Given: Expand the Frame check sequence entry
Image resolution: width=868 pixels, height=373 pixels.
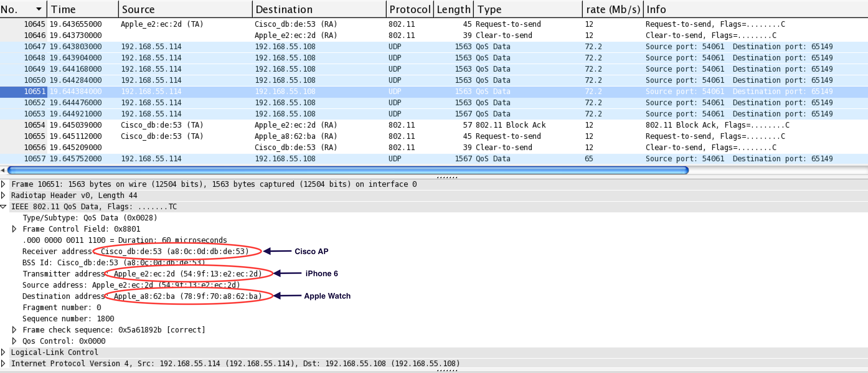Looking at the screenshot, I should coord(14,329).
